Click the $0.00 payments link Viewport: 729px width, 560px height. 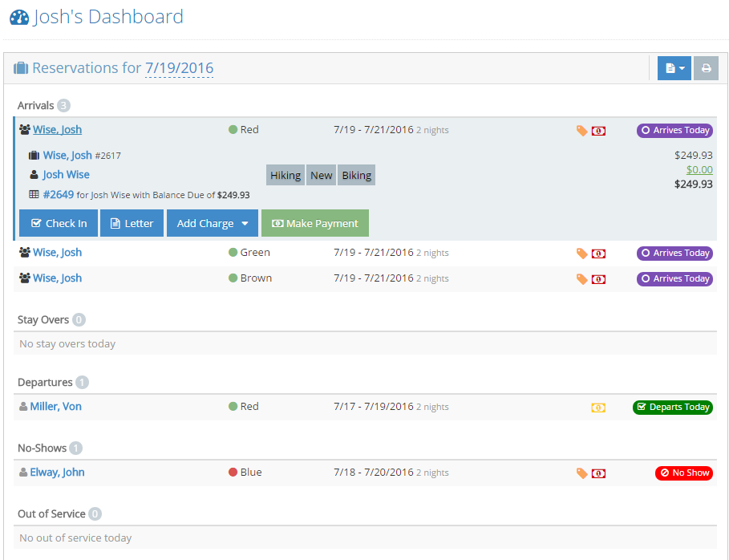click(x=699, y=169)
